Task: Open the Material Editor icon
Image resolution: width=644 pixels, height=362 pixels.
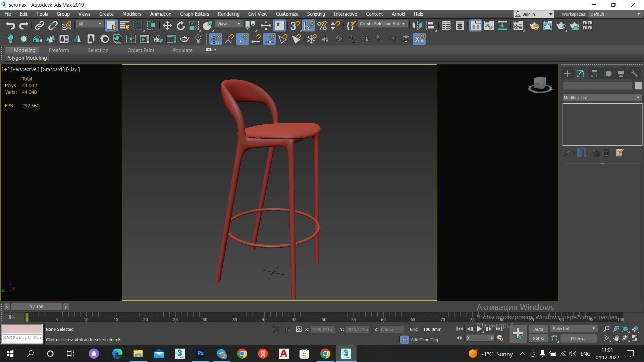Action: pyautogui.click(x=518, y=26)
